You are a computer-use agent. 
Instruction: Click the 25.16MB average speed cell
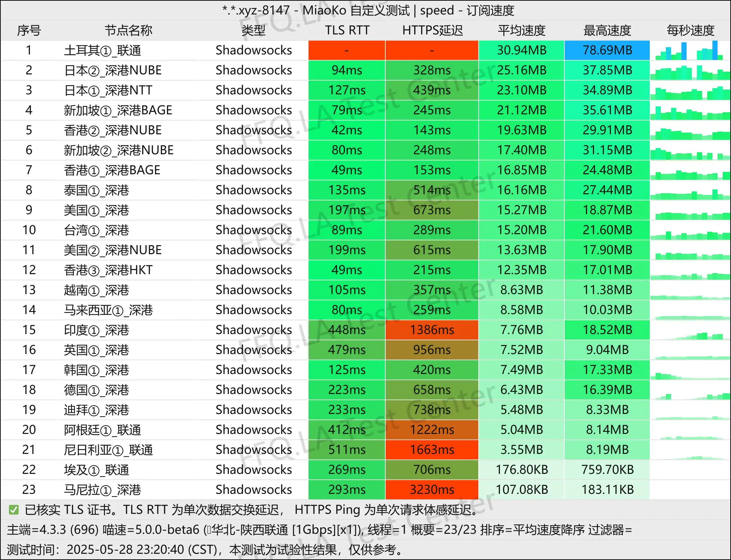[521, 70]
